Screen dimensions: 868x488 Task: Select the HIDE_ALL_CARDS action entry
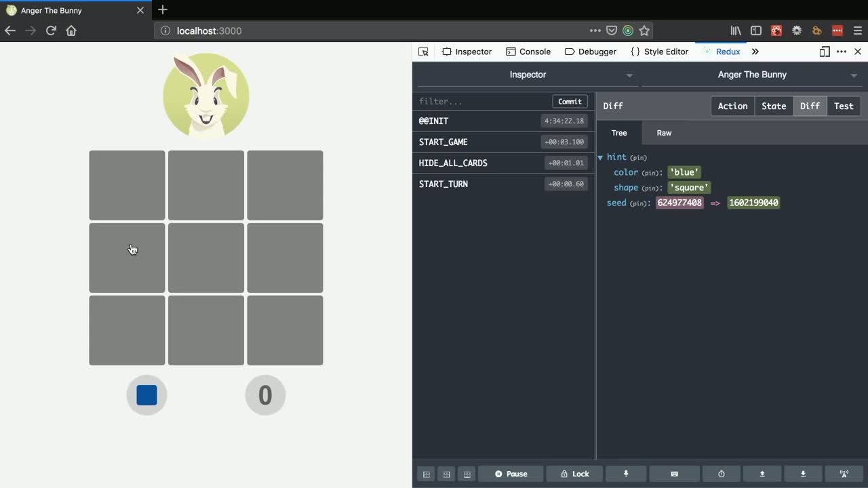coord(453,163)
